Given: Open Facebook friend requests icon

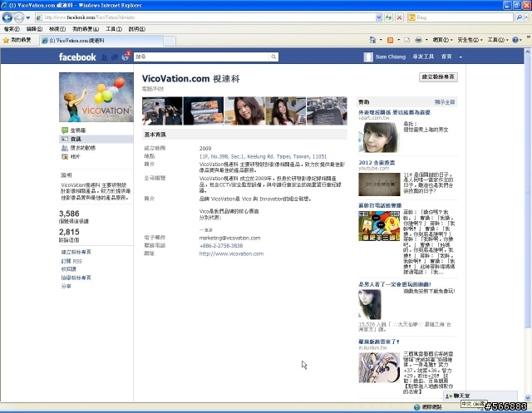Looking at the screenshot, I should click(104, 57).
